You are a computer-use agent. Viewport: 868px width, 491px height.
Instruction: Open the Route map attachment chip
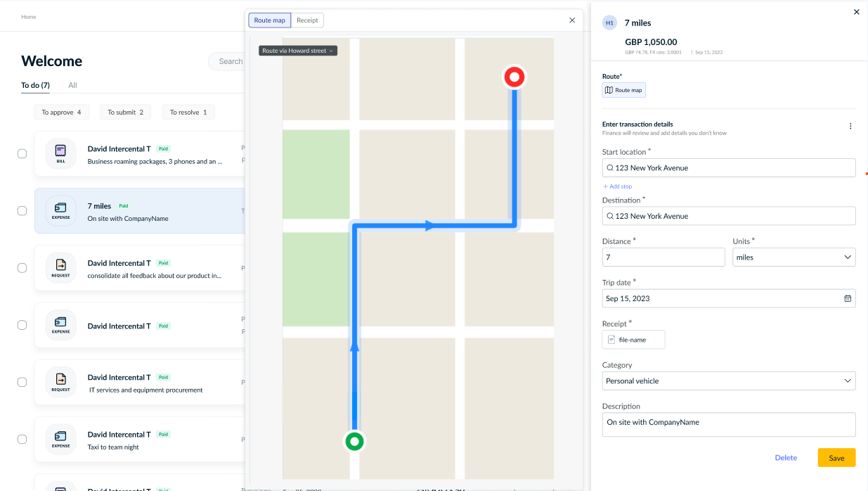click(x=624, y=90)
